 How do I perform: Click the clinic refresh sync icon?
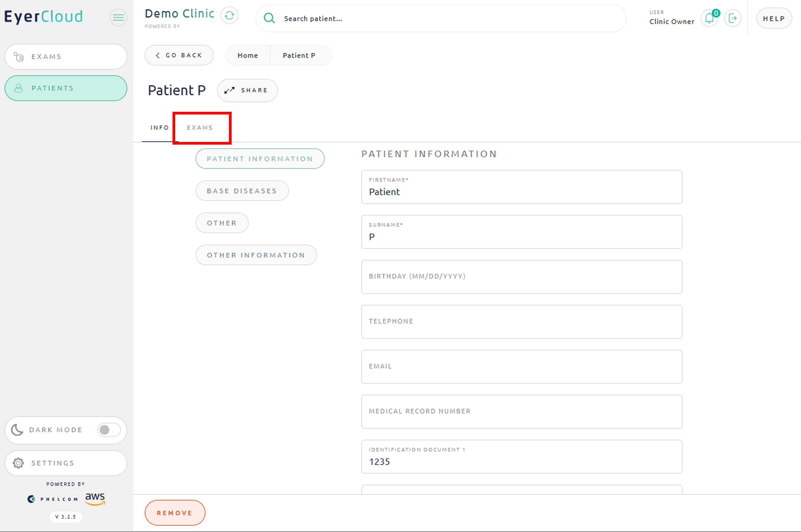coord(229,15)
